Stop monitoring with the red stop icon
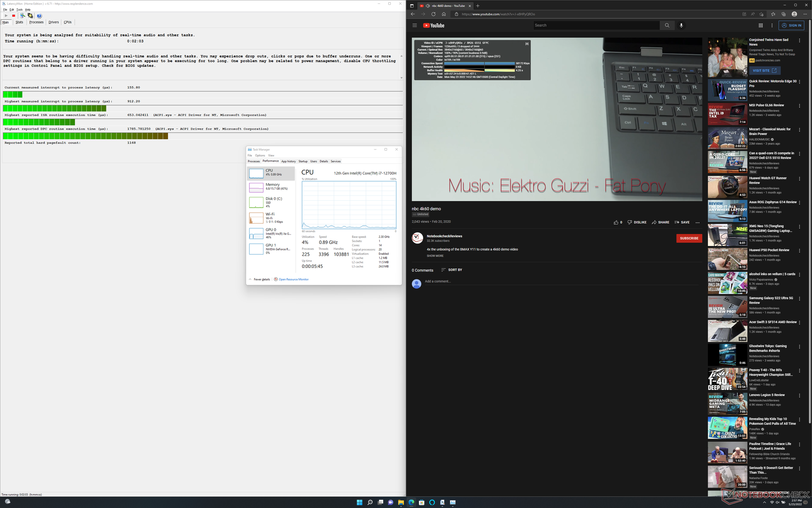812x508 pixels. click(x=14, y=16)
